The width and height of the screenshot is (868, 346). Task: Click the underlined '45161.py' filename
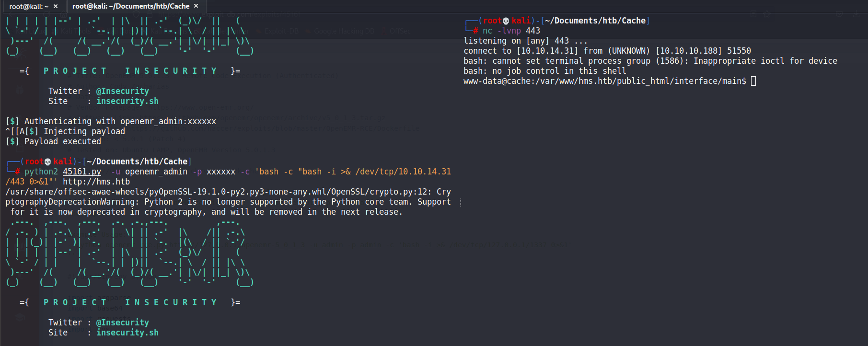click(82, 172)
